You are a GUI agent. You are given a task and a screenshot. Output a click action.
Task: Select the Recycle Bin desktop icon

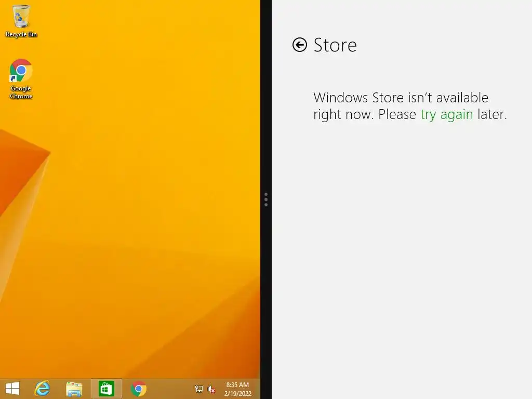[21, 21]
